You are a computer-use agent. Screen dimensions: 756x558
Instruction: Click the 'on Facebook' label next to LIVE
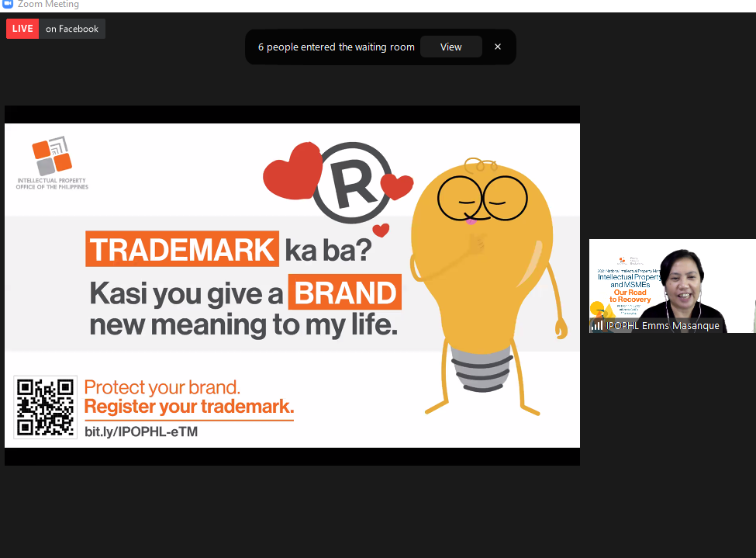[x=71, y=29]
